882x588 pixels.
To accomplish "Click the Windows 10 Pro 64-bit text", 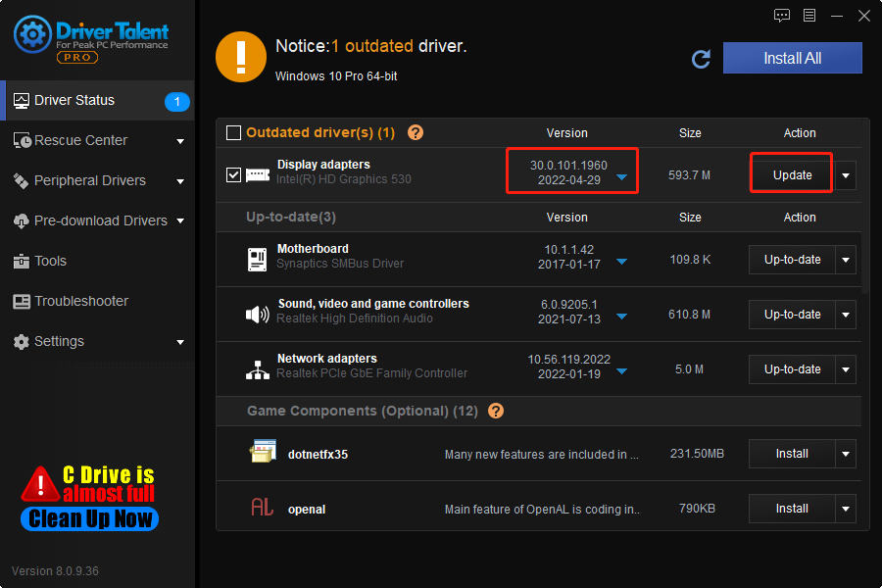I will click(x=336, y=76).
